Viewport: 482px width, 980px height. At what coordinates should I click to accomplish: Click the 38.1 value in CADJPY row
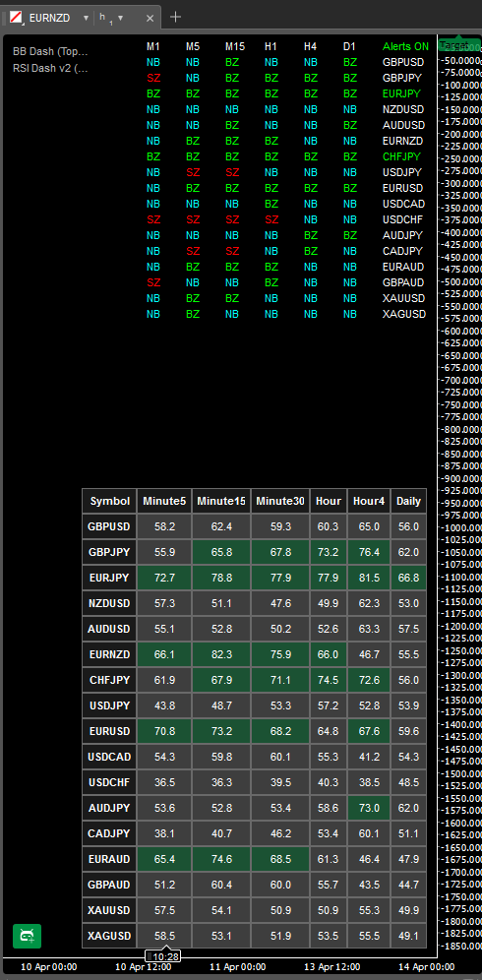point(164,833)
